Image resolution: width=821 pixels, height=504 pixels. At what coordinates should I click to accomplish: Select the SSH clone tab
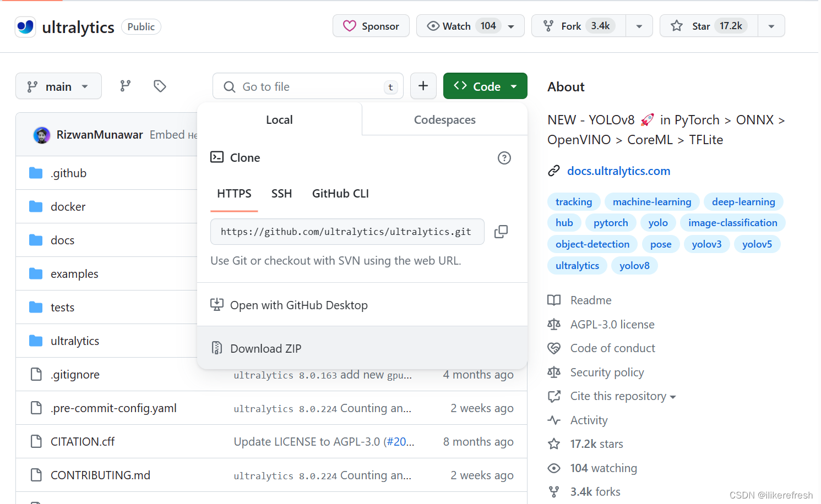click(281, 194)
